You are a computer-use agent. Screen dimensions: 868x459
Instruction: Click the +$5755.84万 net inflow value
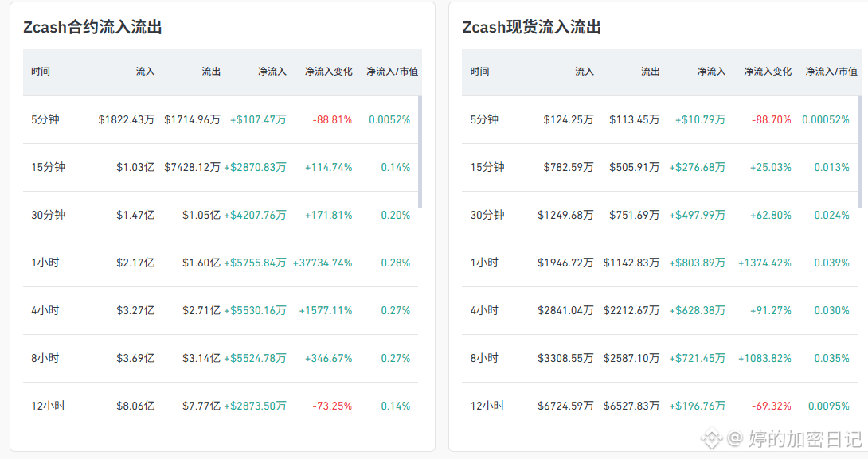click(255, 263)
